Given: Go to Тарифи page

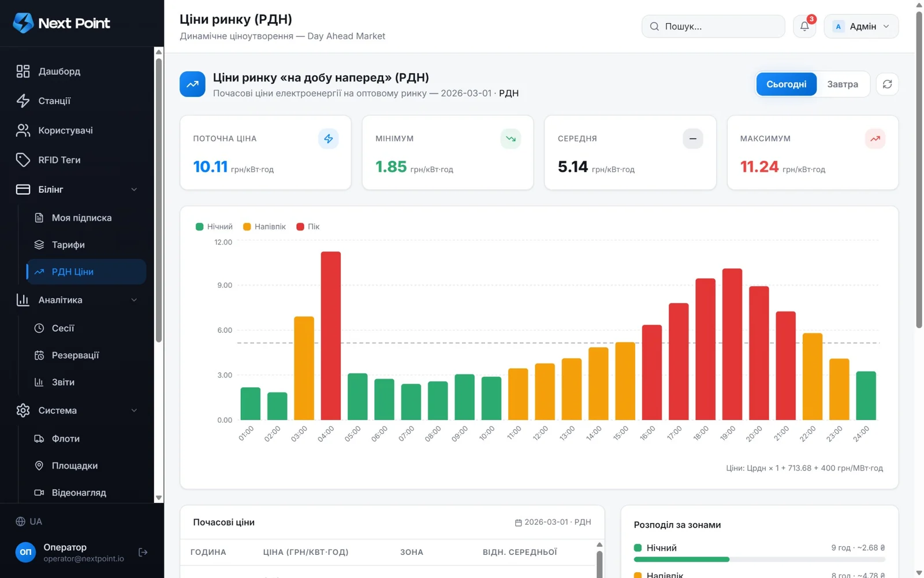Looking at the screenshot, I should pyautogui.click(x=86, y=245).
